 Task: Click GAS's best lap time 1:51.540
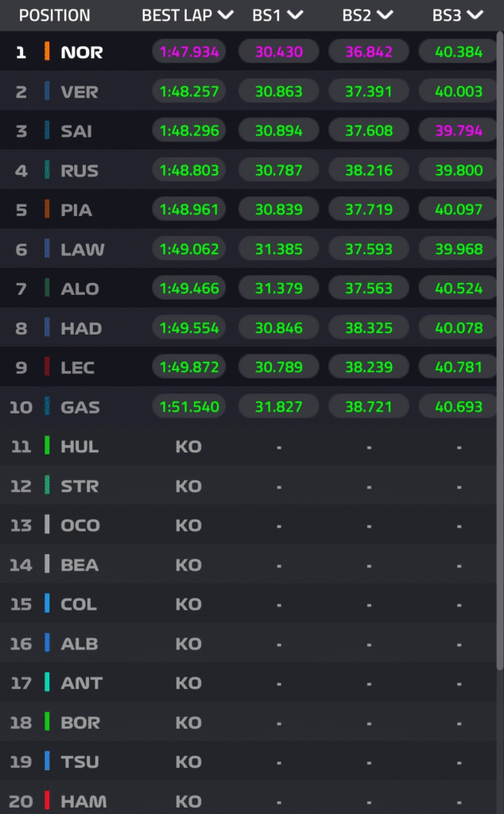tap(189, 407)
